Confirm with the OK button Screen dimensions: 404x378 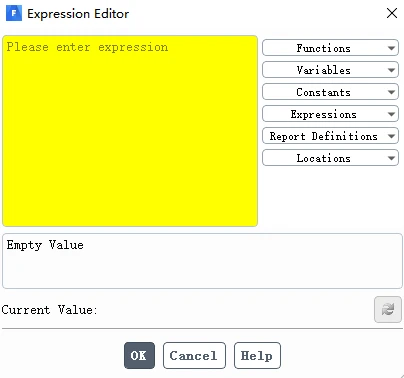139,355
